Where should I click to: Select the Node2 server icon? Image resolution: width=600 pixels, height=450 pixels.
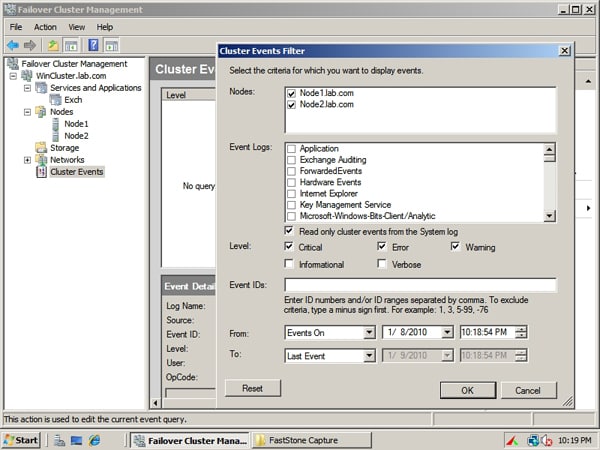coord(56,136)
